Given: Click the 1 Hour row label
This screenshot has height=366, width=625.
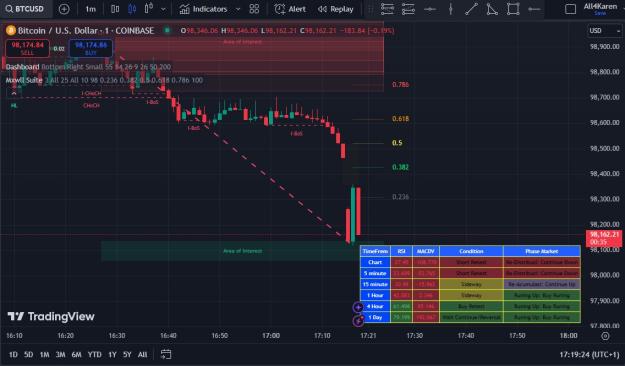Looking at the screenshot, I should (x=375, y=295).
